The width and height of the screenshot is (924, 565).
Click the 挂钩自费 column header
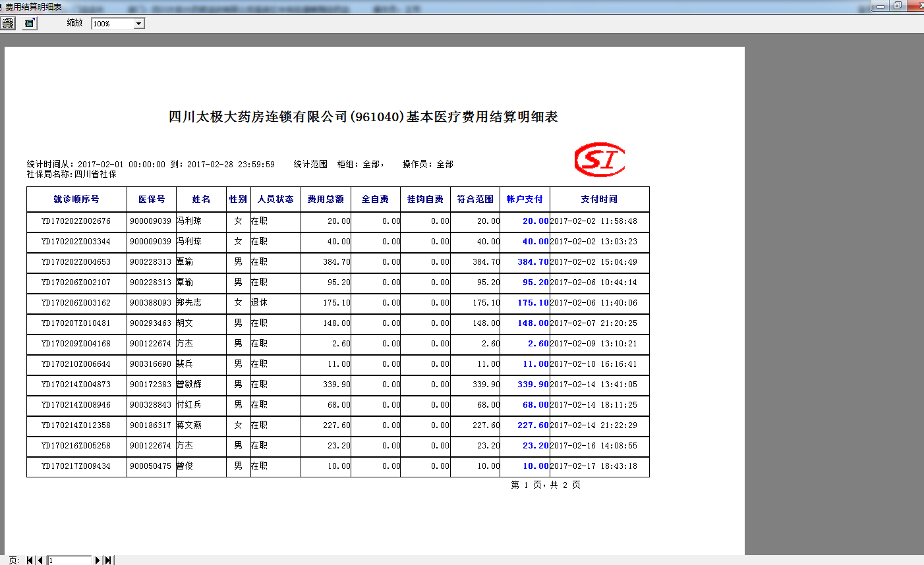click(425, 199)
